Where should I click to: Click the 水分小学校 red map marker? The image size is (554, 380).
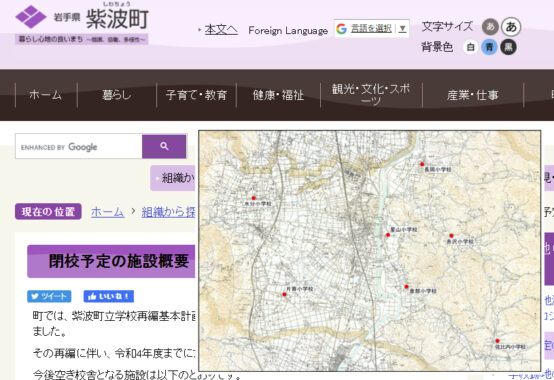pos(253,198)
